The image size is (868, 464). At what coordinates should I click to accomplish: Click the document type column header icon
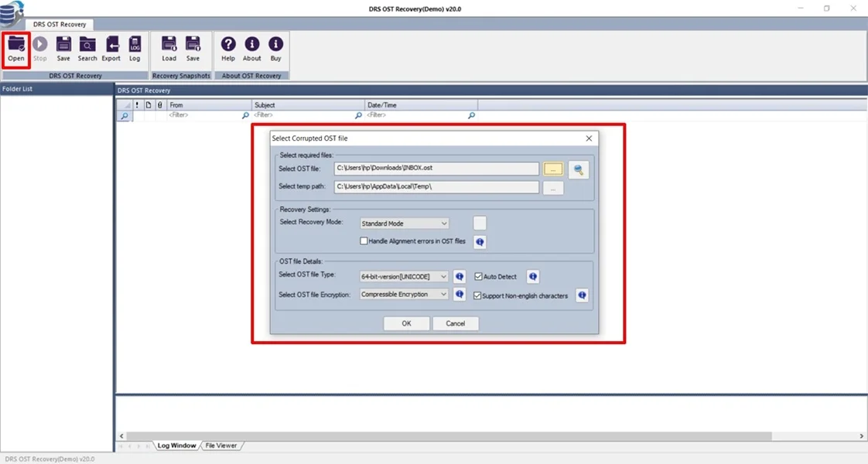149,104
